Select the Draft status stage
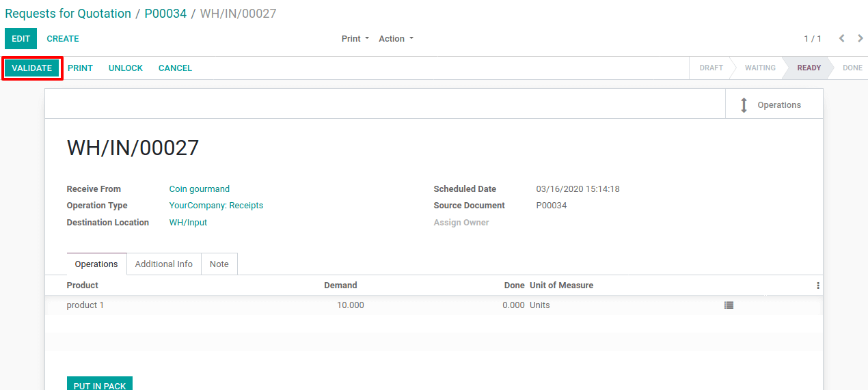Viewport: 868px width, 390px height. pos(711,68)
